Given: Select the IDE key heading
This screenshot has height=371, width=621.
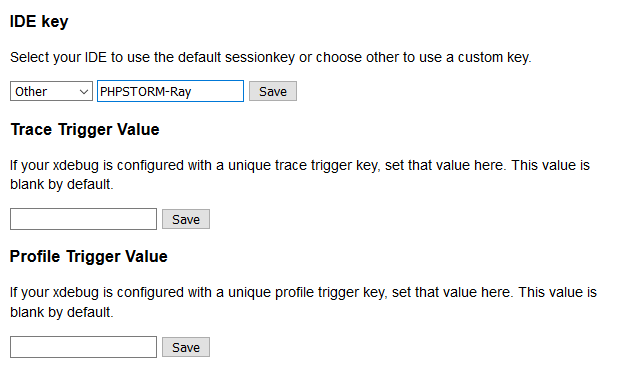Looking at the screenshot, I should pyautogui.click(x=39, y=21).
